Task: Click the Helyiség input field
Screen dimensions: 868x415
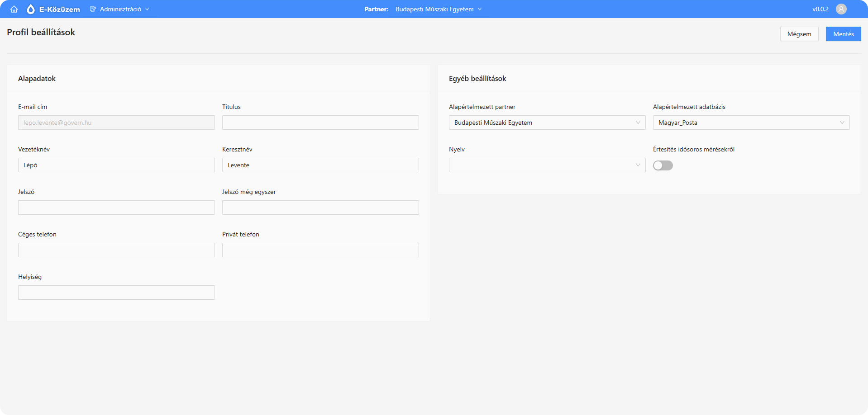Action: [116, 292]
